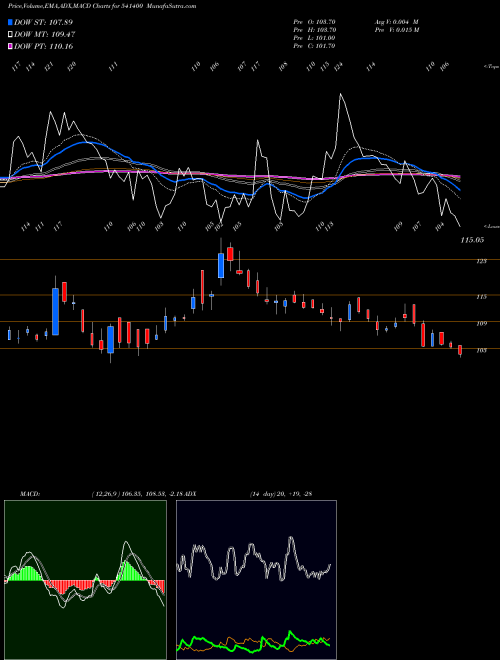Open the ADX indicator panel
The height and width of the screenshot is (660, 500).
tap(256, 580)
